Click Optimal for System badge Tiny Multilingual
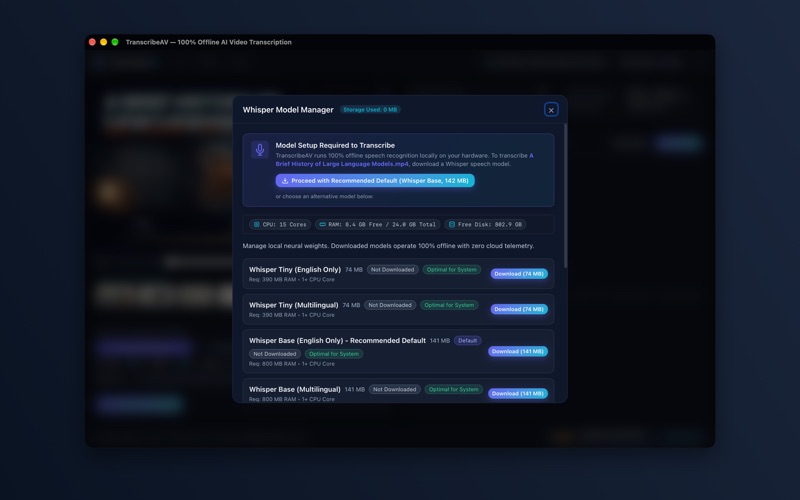800x500 pixels. pyautogui.click(x=449, y=305)
